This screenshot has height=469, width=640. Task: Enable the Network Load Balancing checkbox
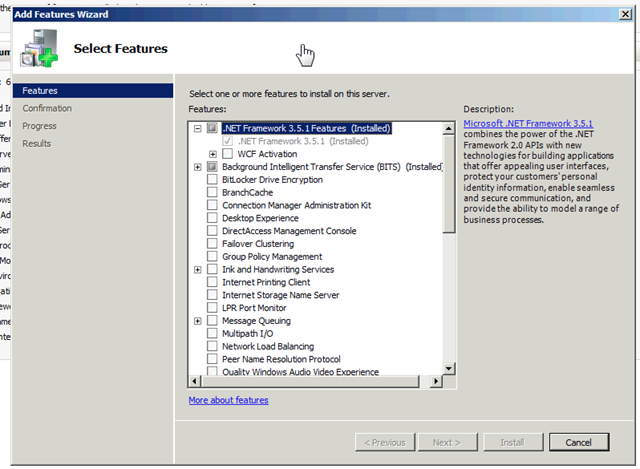(212, 347)
